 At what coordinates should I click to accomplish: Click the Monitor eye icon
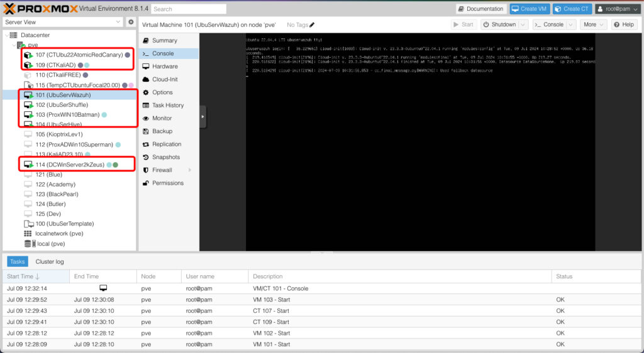147,118
